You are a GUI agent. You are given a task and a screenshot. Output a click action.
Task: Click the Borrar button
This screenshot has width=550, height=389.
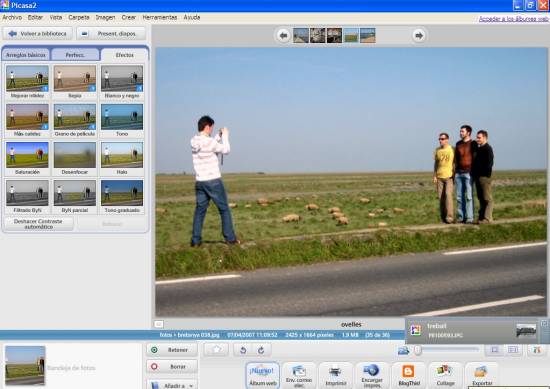[172, 366]
